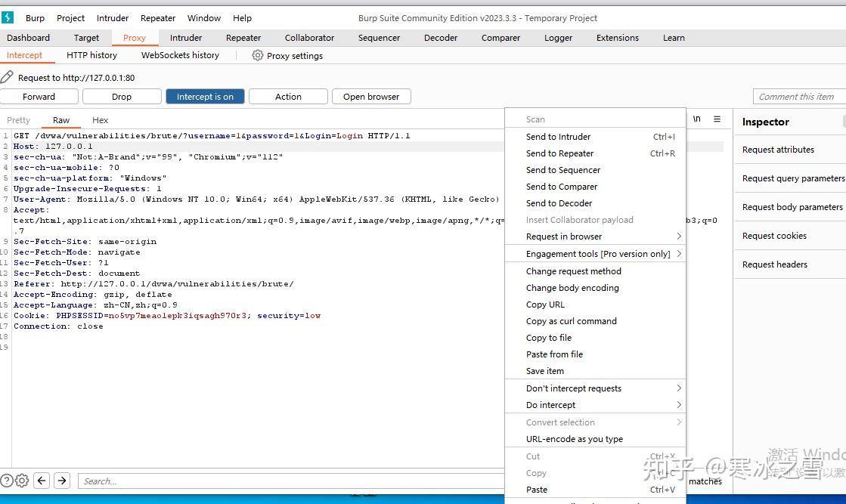
Task: Click the Burp Suite logo icon
Action: click(x=7, y=17)
